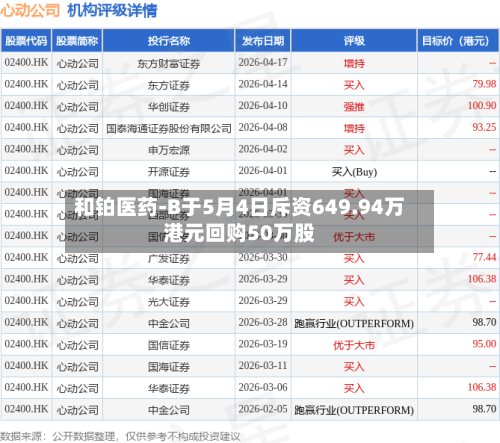
Task: Click the target price 77.44
Action: [x=484, y=257]
